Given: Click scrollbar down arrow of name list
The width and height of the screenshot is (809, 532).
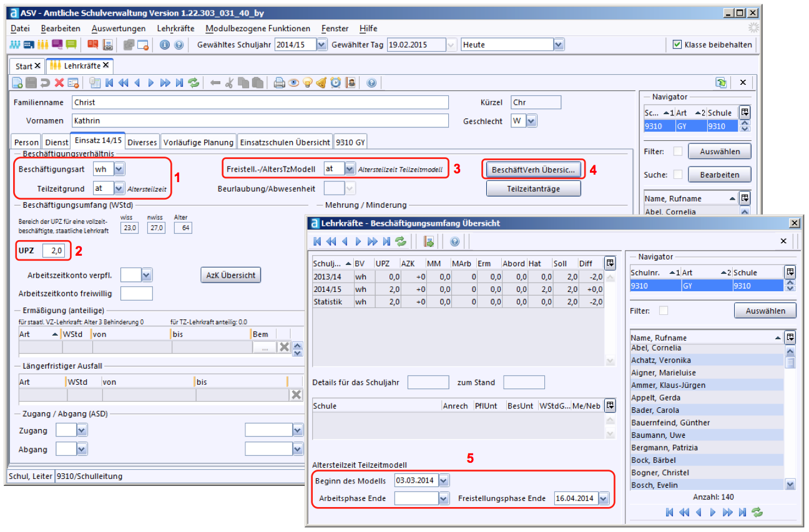Looking at the screenshot, I should pos(790,485).
